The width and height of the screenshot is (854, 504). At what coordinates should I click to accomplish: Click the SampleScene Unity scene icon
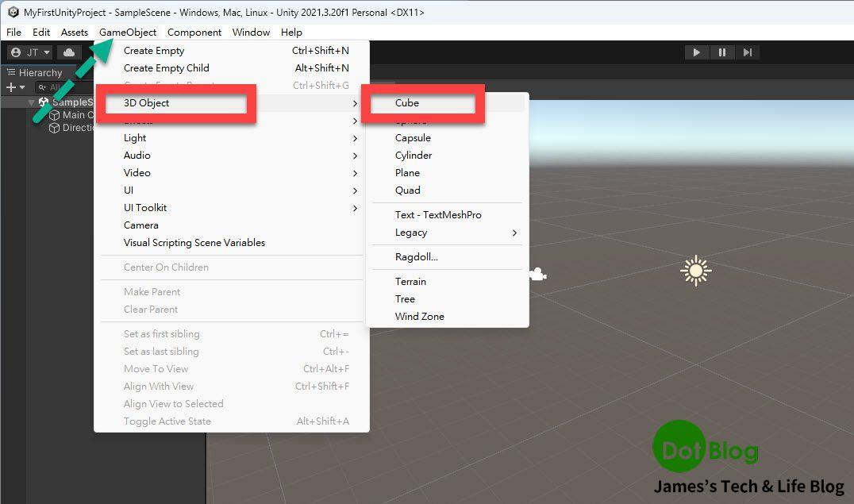coord(44,102)
